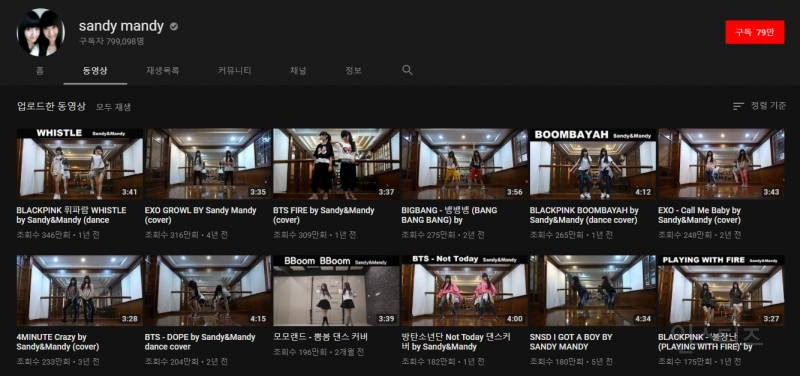This screenshot has width=800, height=376.
Task: Open the Call Me Baby thumbnail
Action: point(721,164)
